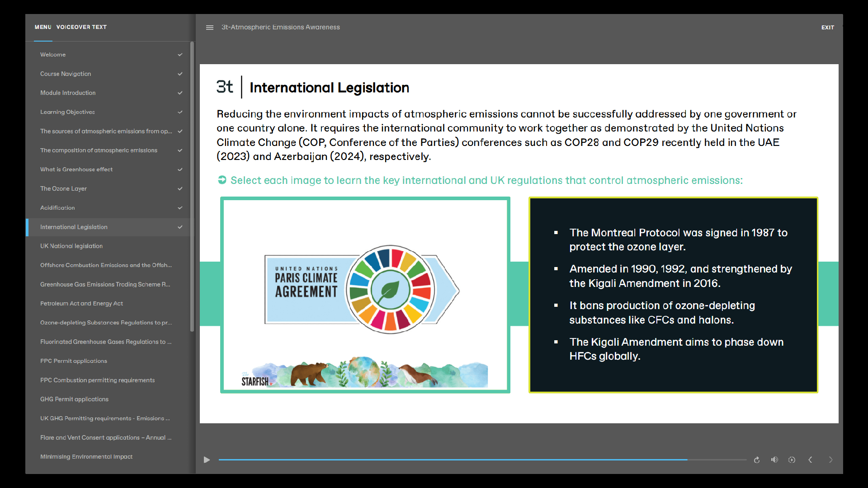This screenshot has height=488, width=868.
Task: Switch to the MENU tab
Action: click(x=43, y=27)
